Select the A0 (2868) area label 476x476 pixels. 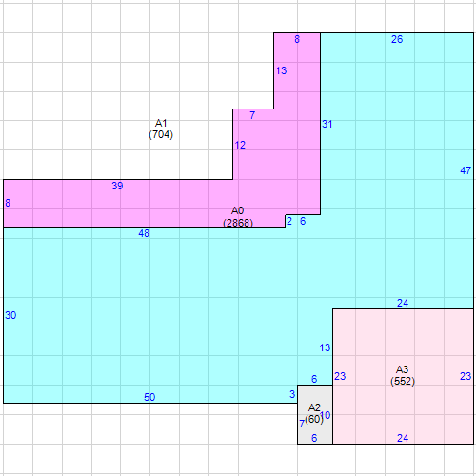tap(238, 217)
